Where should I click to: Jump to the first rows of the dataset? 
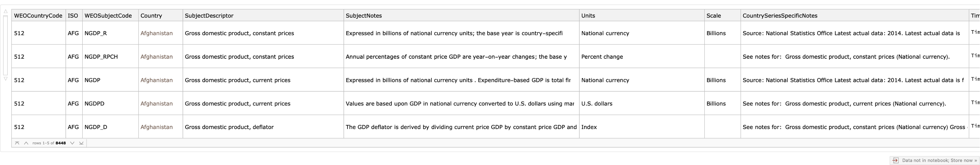17,143
